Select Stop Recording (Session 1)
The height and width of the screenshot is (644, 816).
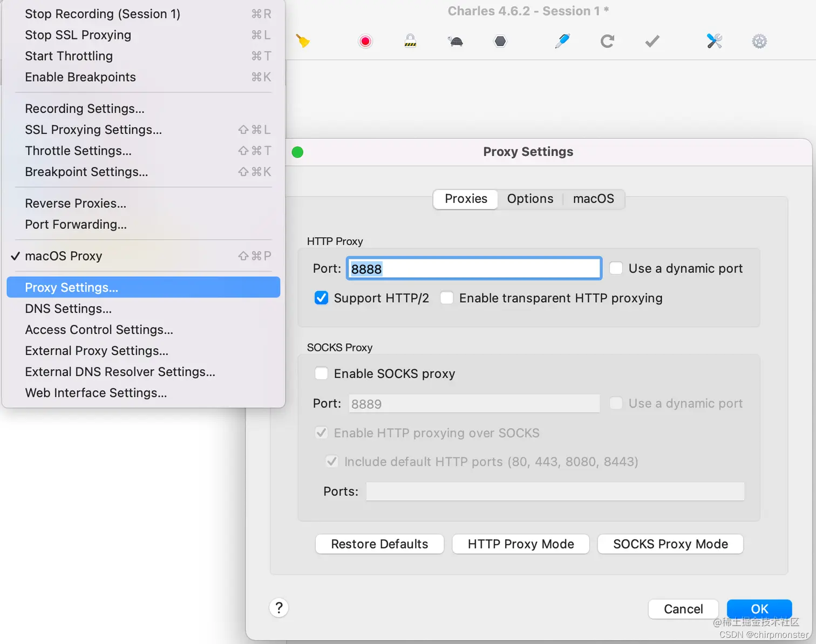point(144,14)
